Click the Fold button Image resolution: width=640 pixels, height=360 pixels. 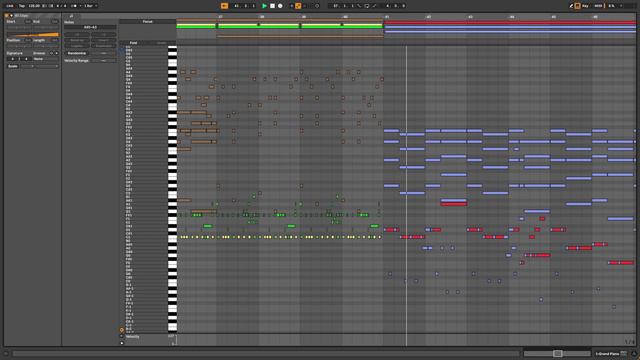point(133,43)
